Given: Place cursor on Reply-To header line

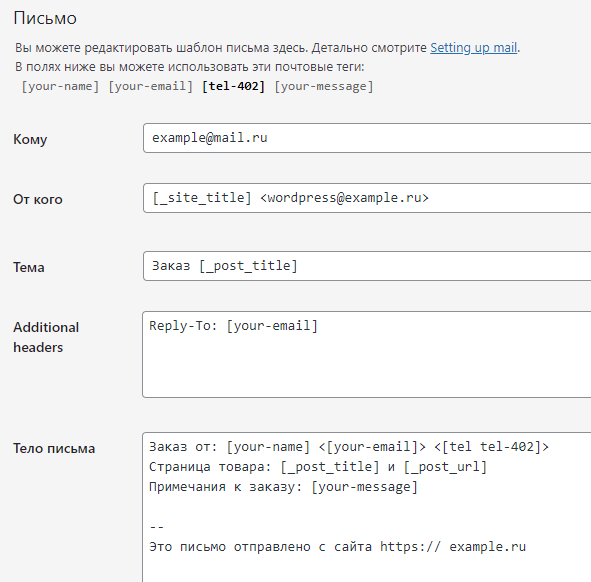Looking at the screenshot, I should (234, 326).
